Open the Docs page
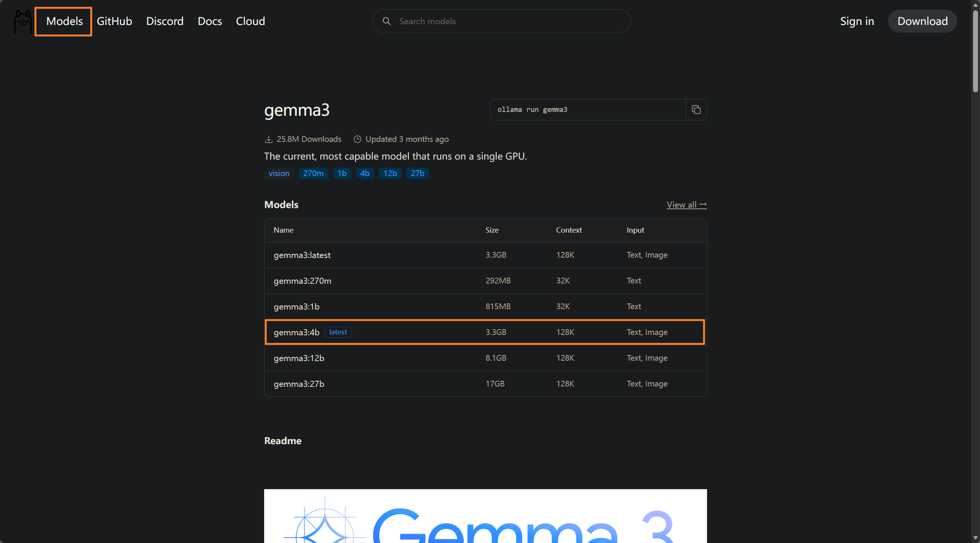 pos(210,21)
